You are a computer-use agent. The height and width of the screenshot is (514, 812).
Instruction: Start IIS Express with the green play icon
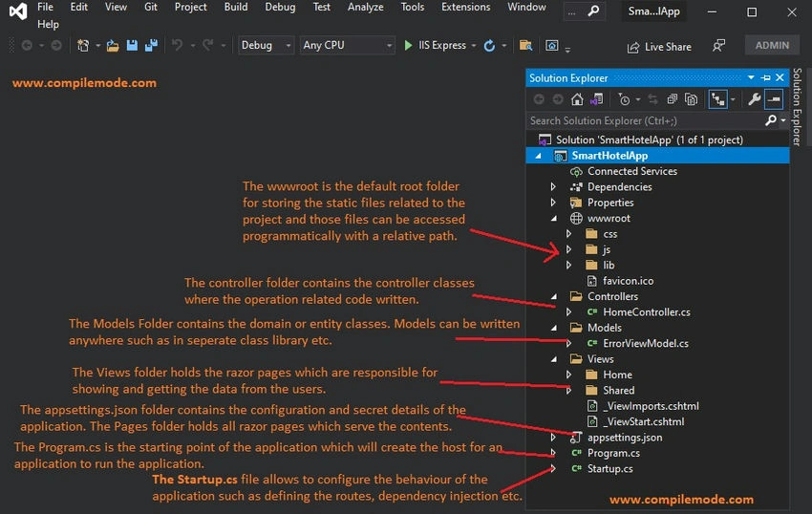click(x=408, y=46)
